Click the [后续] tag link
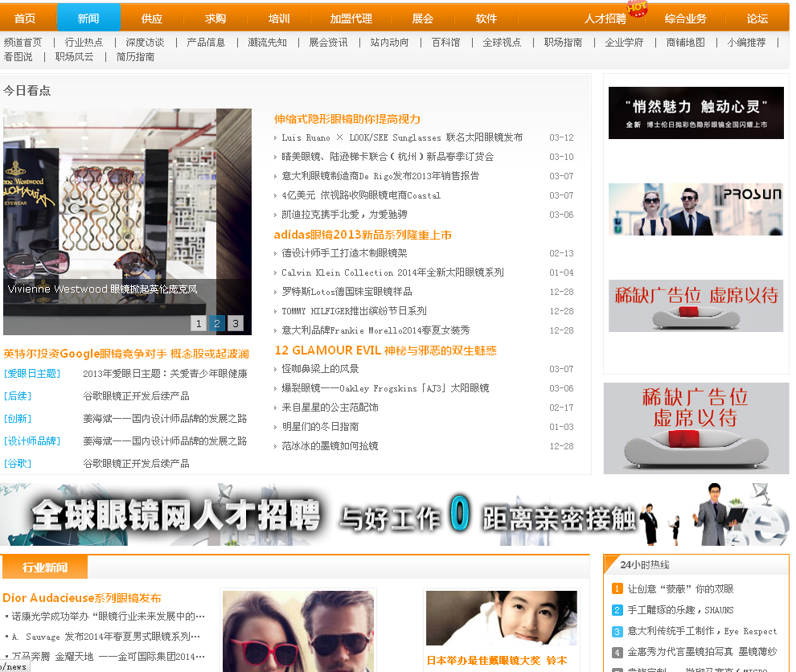This screenshot has height=672, width=796. [x=18, y=396]
